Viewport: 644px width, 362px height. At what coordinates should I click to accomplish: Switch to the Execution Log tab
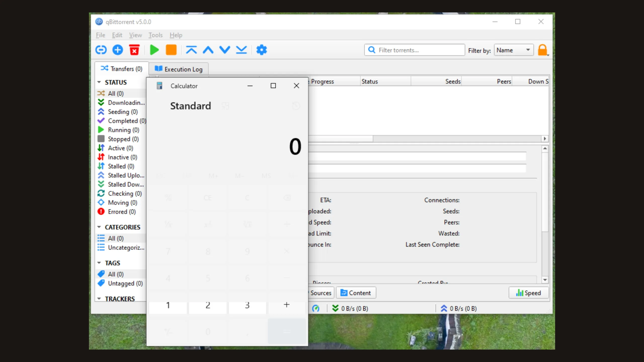pyautogui.click(x=178, y=69)
